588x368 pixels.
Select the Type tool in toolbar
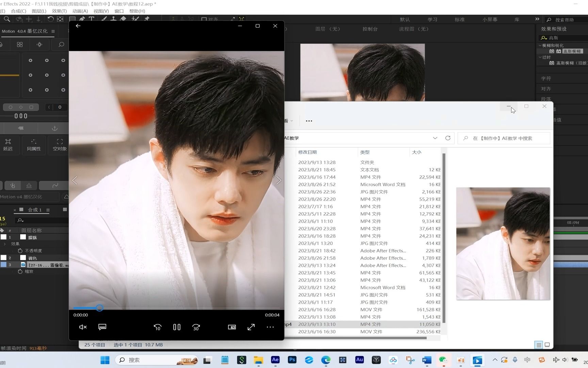point(91,19)
